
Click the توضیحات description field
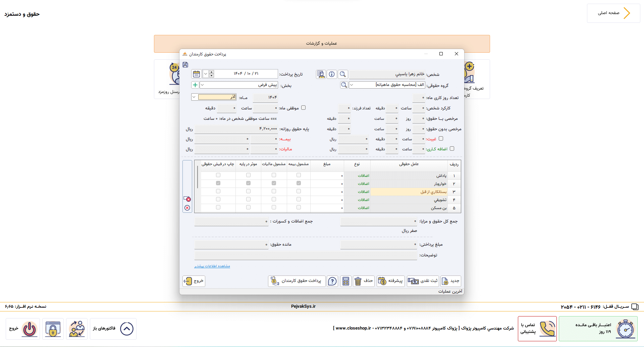(x=306, y=255)
